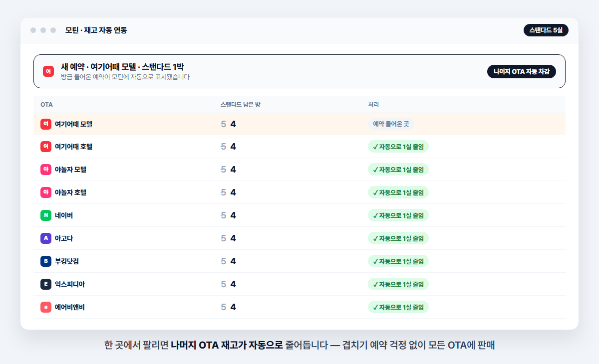Screen dimensions: 599x364
Task: Select the 여기어때 모텔 name text
Action: (74, 124)
